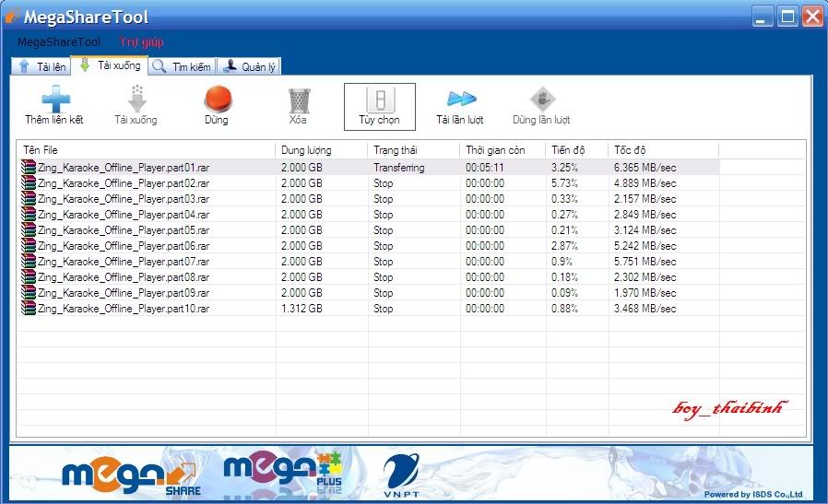Click the Dừng lần lượt hand icon
This screenshot has width=828, height=504.
pos(542,99)
